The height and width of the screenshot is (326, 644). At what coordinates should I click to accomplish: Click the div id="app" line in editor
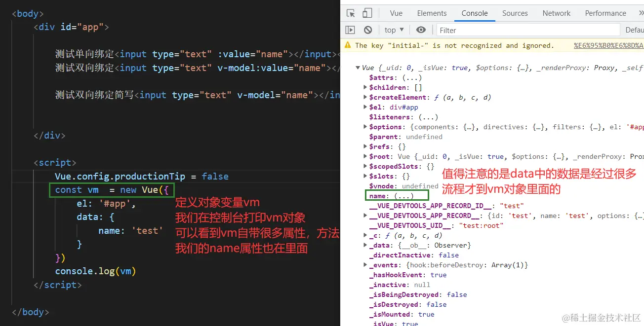(71, 27)
